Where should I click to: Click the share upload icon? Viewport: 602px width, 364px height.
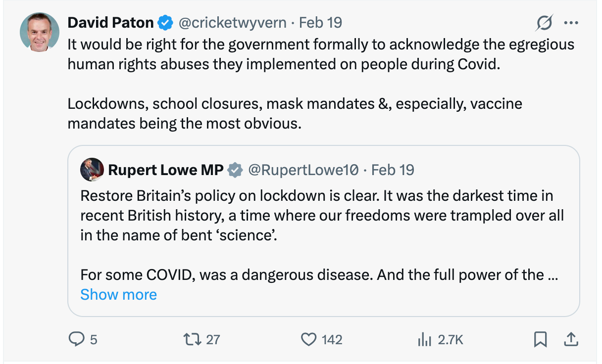coord(570,339)
